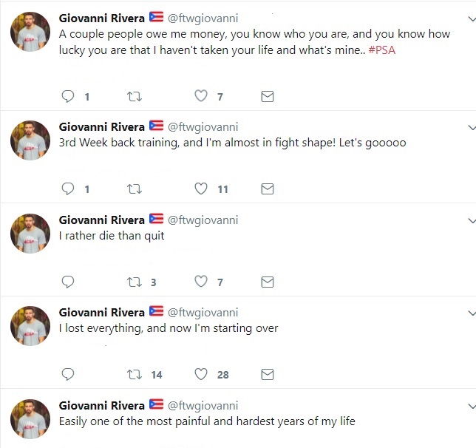Reply to the 'I lost everything' tweet
476x448 pixels.
(x=68, y=374)
